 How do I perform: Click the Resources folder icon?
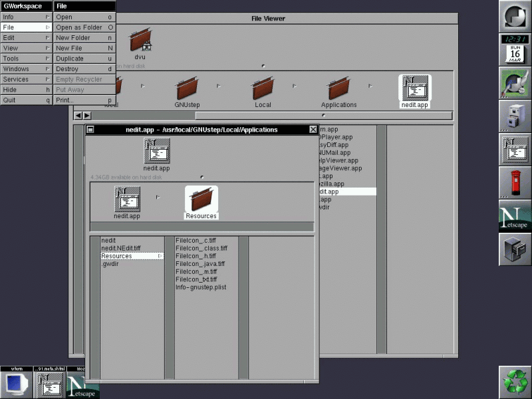click(x=201, y=199)
